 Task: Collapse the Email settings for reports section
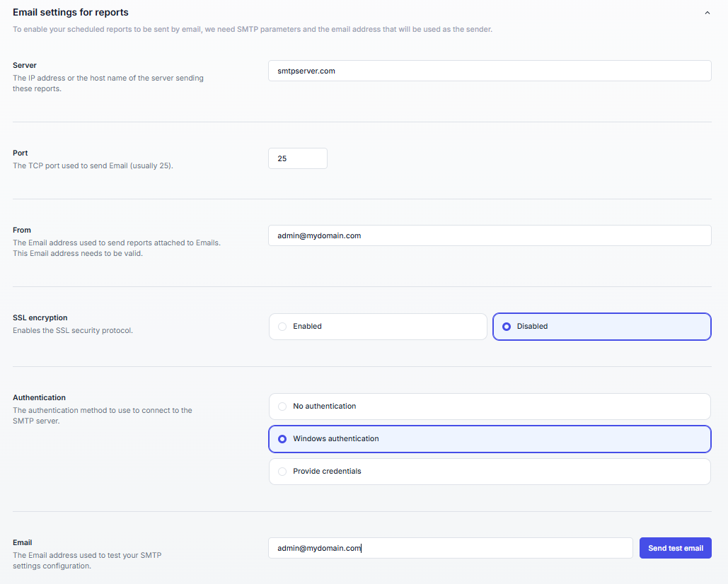click(x=707, y=13)
